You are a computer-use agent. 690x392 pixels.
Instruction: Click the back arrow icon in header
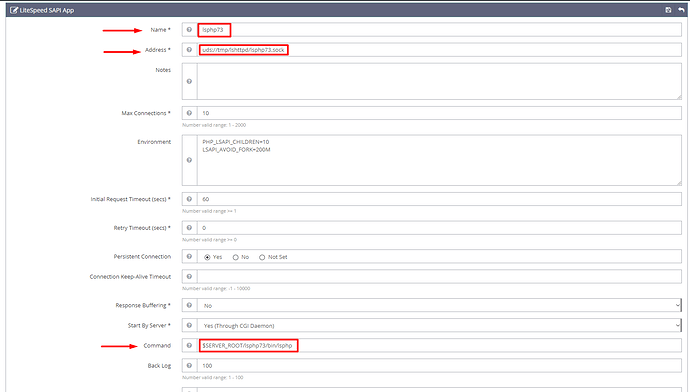(681, 10)
